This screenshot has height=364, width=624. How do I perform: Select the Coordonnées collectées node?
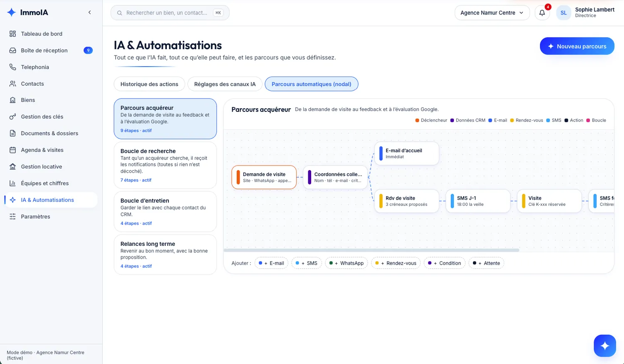(335, 177)
